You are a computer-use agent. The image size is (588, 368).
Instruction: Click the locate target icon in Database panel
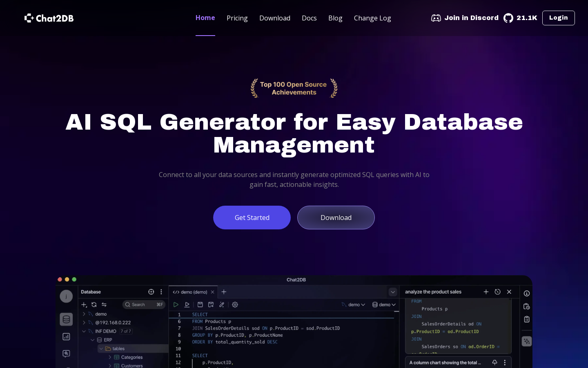tap(151, 292)
